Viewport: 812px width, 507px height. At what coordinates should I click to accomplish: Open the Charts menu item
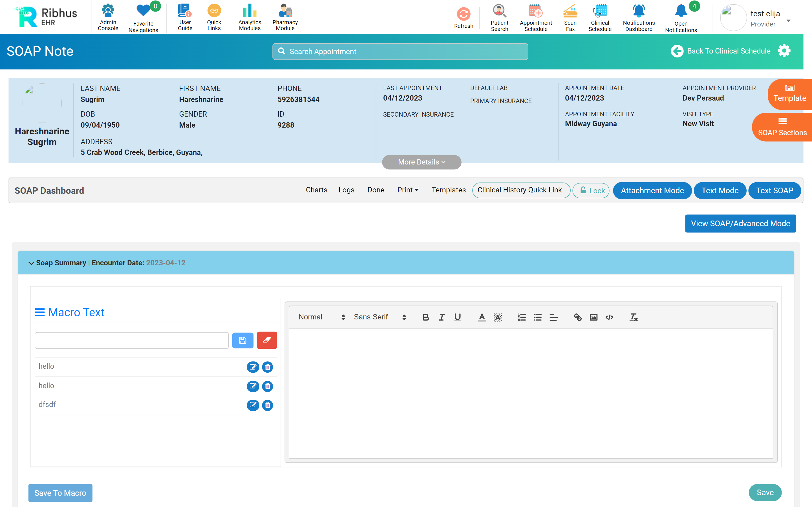tap(316, 190)
